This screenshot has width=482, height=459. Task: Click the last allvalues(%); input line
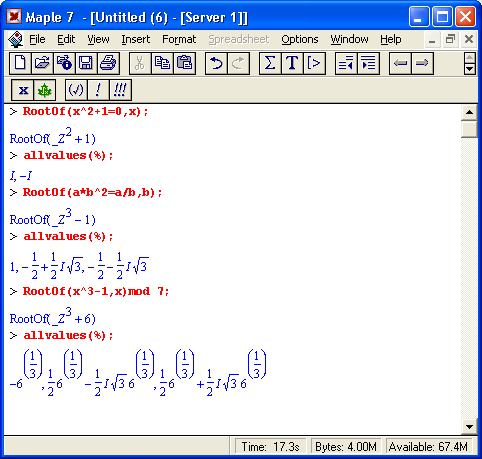(x=68, y=335)
